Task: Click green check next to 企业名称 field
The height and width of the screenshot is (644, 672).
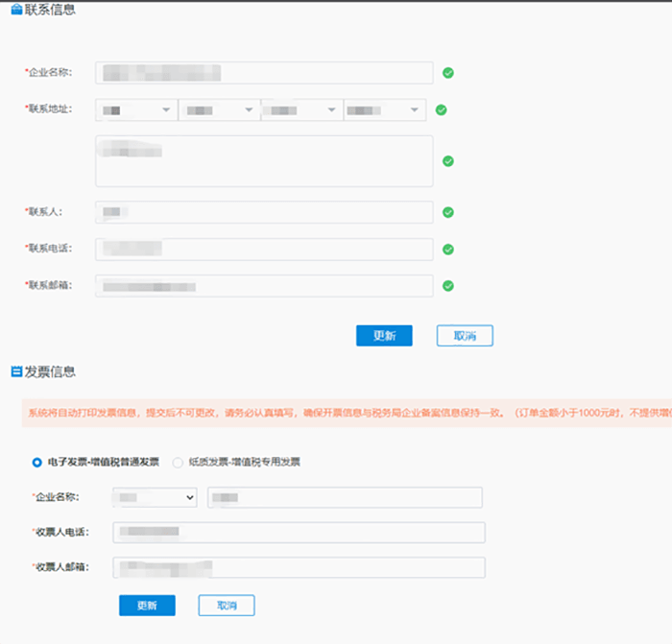Action: pyautogui.click(x=448, y=73)
